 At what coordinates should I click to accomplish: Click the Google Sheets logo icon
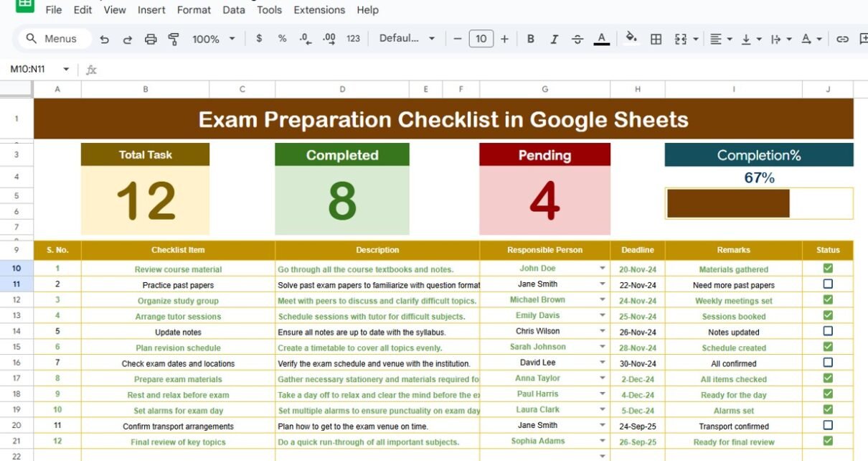click(x=25, y=4)
